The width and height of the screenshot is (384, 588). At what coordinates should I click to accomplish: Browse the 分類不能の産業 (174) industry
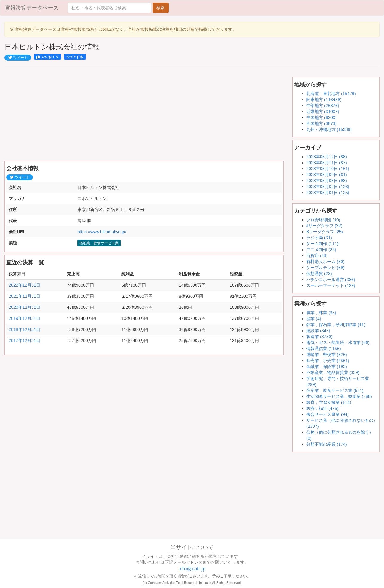pyautogui.click(x=326, y=444)
